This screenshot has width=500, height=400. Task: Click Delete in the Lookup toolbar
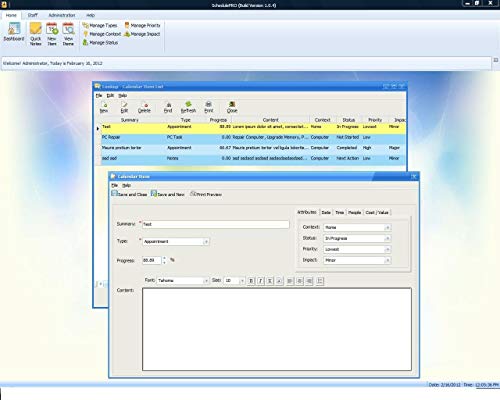(144, 107)
